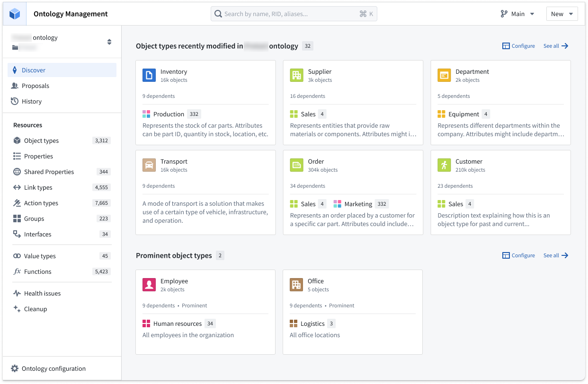
Task: Click the Link types arrows icon
Action: [17, 187]
